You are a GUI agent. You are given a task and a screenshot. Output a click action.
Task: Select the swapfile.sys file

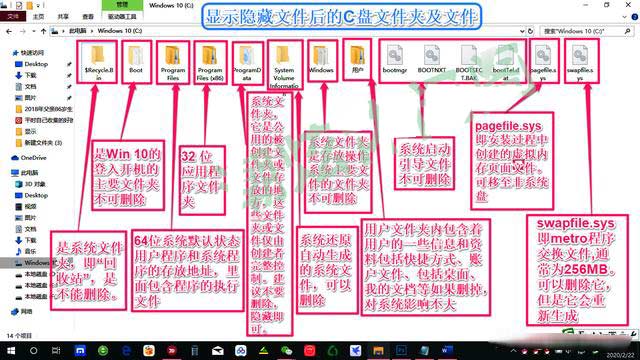(x=580, y=62)
